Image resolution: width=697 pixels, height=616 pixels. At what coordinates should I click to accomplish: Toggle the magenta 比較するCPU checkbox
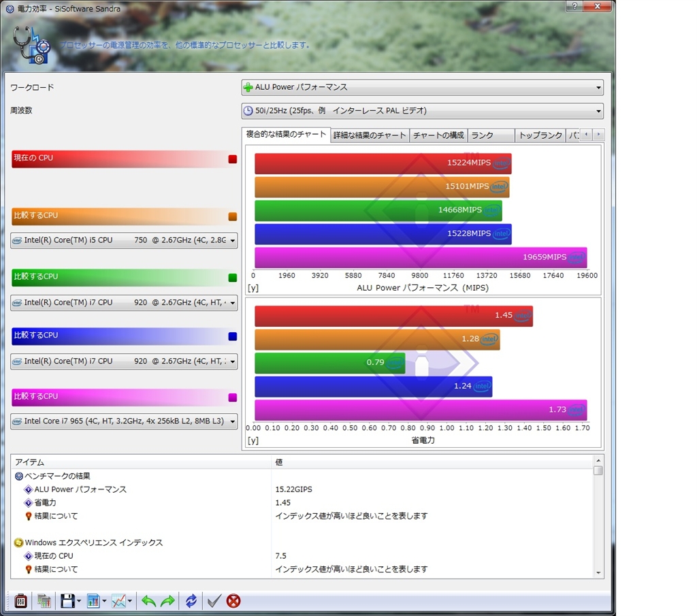[233, 398]
